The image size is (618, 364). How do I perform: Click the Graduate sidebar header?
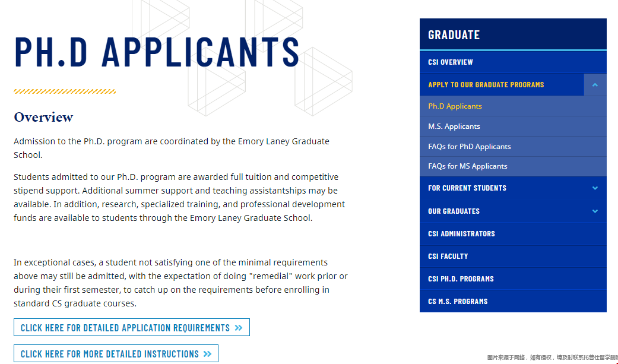513,34
